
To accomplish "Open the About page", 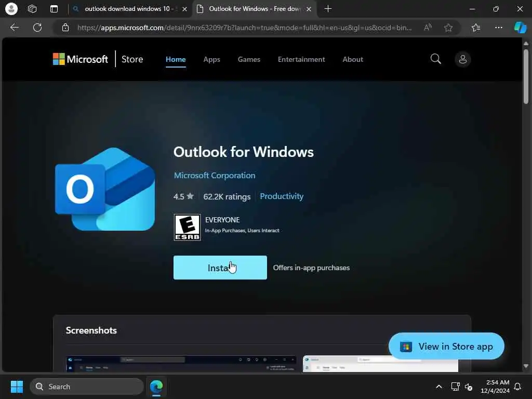I will pyautogui.click(x=353, y=59).
